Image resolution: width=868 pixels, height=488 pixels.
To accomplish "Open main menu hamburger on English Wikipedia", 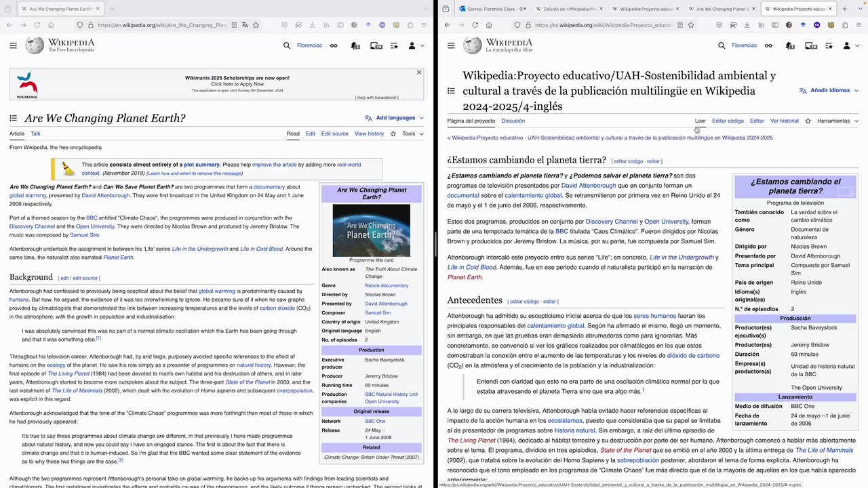I will [13, 45].
